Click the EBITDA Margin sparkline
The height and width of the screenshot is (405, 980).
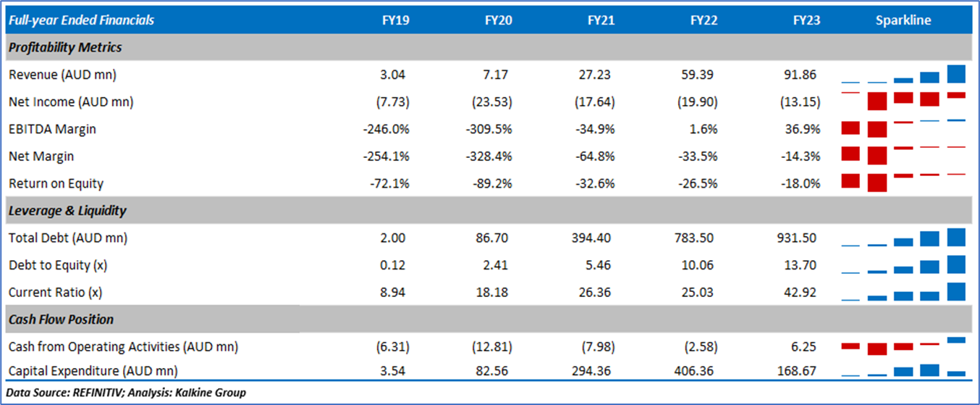(x=903, y=128)
